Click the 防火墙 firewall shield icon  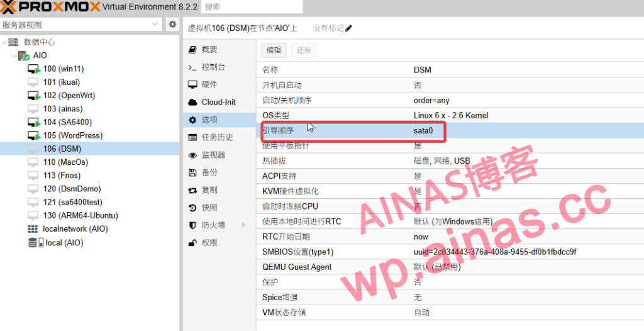click(192, 225)
